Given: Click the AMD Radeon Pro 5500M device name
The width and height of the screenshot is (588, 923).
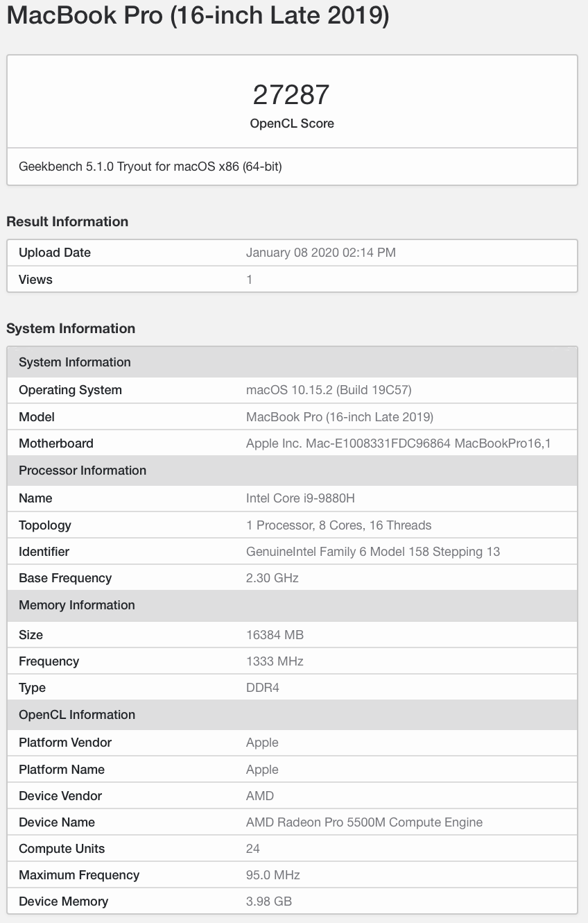Looking at the screenshot, I should coord(364,822).
